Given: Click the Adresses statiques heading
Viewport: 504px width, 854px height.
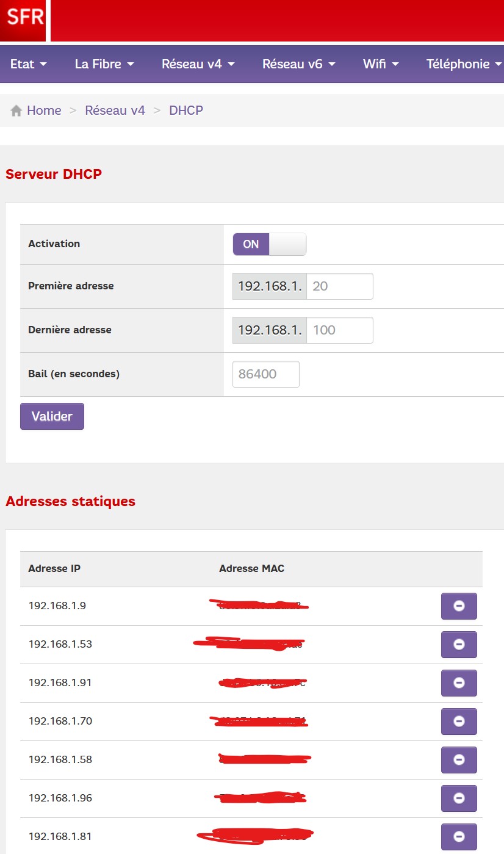Looking at the screenshot, I should (x=70, y=502).
